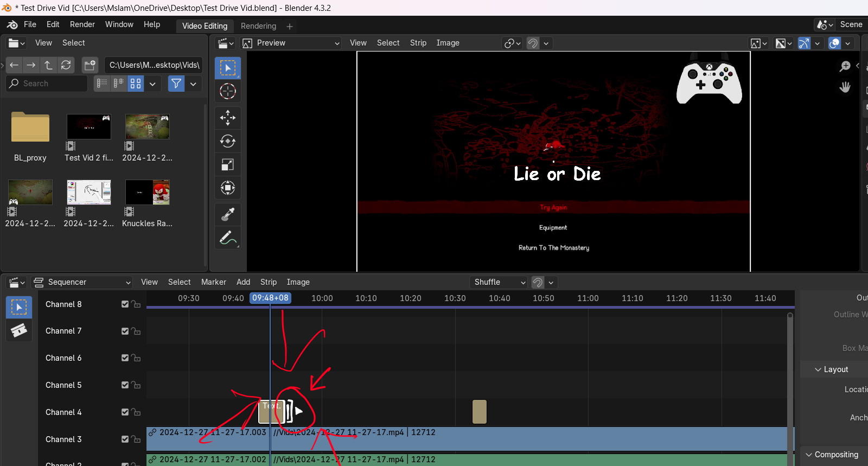This screenshot has height=466, width=868.
Task: Open the sequencer Marker menu
Action: tap(213, 282)
